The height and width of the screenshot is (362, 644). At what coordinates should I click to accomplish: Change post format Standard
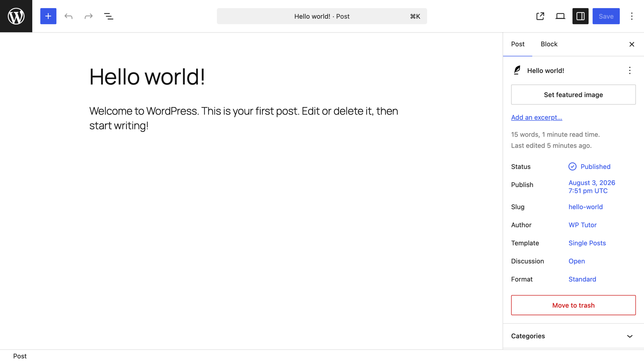click(x=582, y=279)
